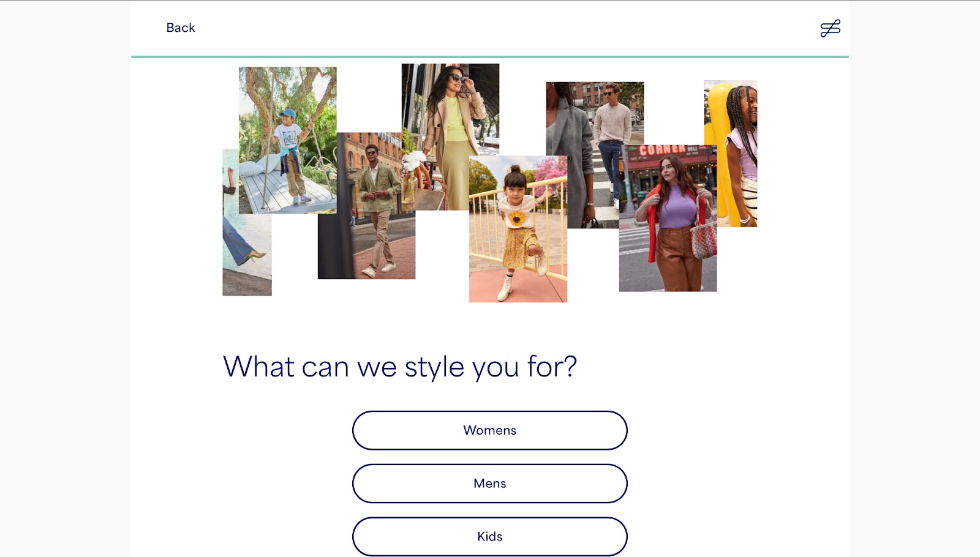Click the photo of boy on swing
980x557 pixels.
coord(287,140)
